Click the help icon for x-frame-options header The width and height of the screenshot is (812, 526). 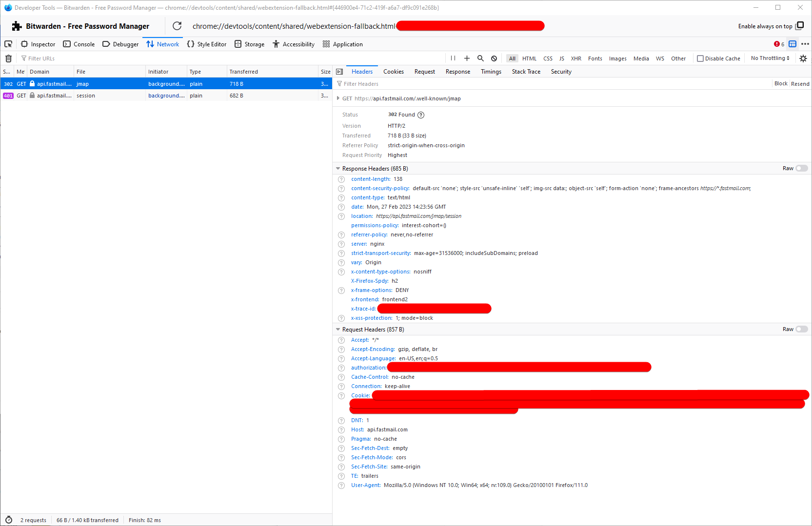(341, 291)
